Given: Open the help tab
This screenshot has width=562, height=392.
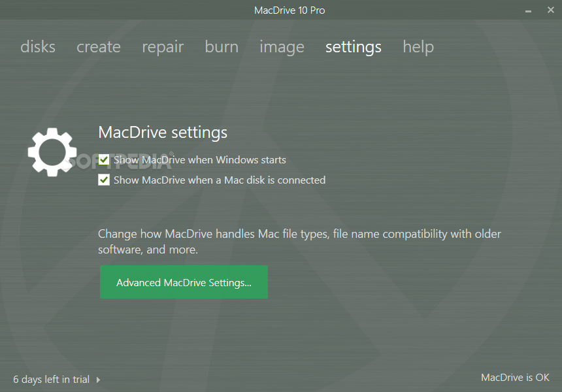Looking at the screenshot, I should [x=418, y=48].
